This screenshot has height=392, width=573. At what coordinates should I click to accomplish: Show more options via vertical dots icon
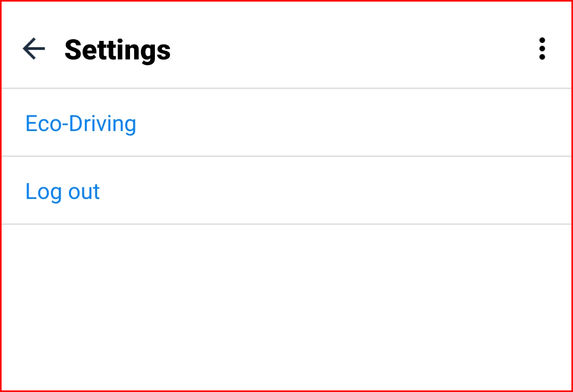(542, 49)
